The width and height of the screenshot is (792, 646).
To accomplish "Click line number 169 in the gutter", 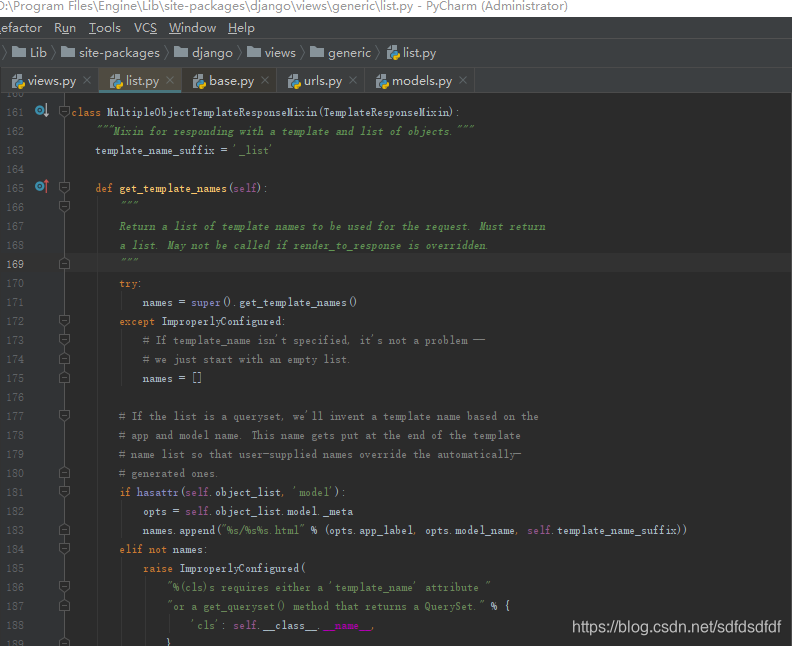I will point(15,264).
